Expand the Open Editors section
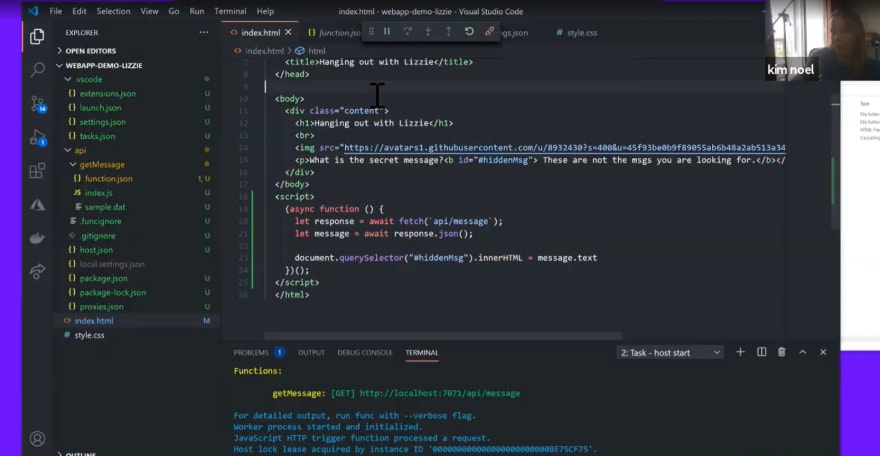Image resolution: width=880 pixels, height=456 pixels. point(90,50)
